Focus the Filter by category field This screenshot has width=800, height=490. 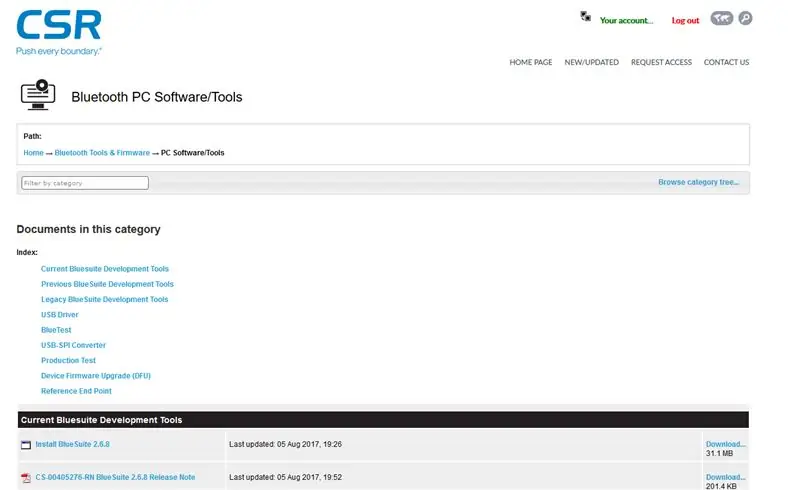(x=85, y=183)
